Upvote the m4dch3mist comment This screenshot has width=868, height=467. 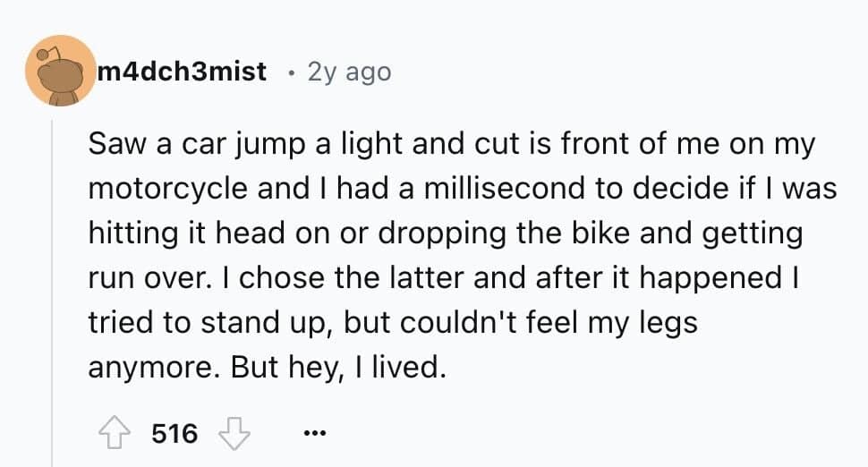tap(115, 434)
